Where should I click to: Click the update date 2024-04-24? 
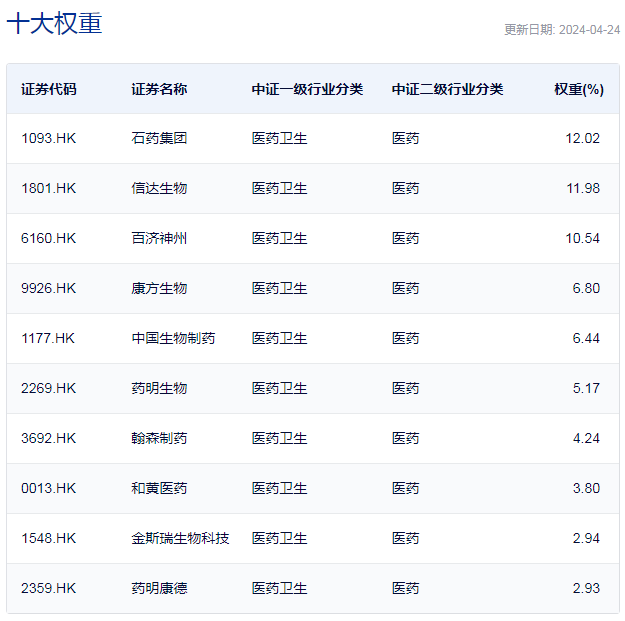click(589, 30)
